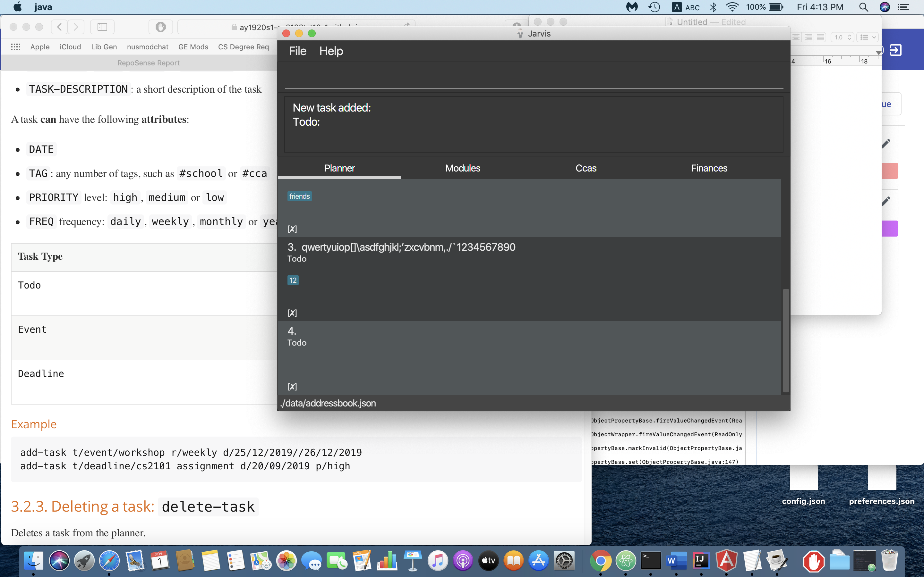Click the Help menu

pos(331,51)
